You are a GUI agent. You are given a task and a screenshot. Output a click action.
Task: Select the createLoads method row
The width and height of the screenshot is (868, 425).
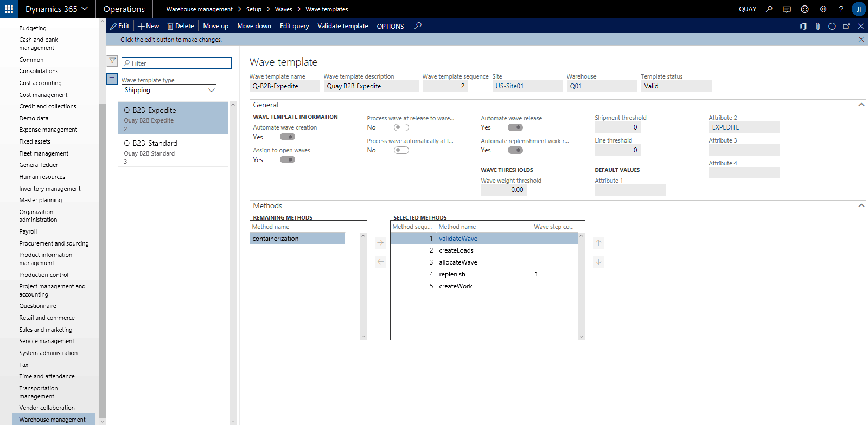pos(484,250)
